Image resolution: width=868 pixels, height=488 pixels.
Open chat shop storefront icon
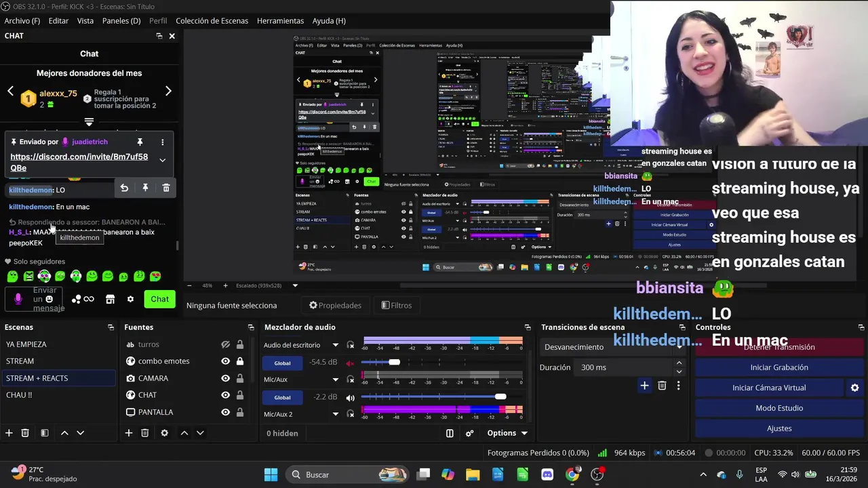coord(110,299)
